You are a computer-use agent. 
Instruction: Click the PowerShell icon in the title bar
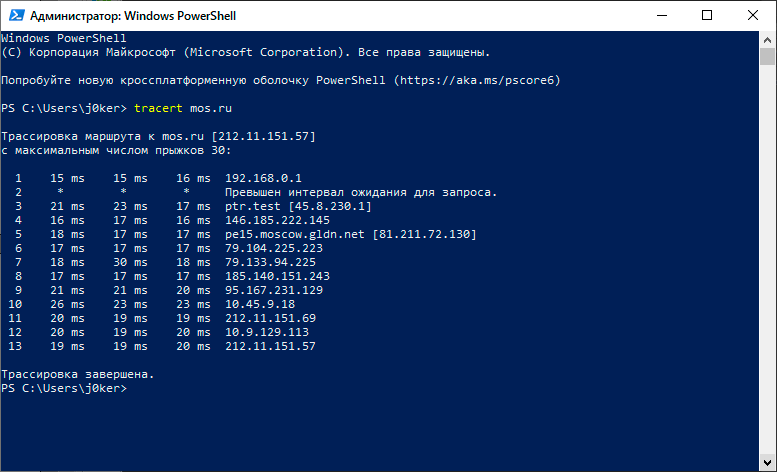[x=14, y=15]
